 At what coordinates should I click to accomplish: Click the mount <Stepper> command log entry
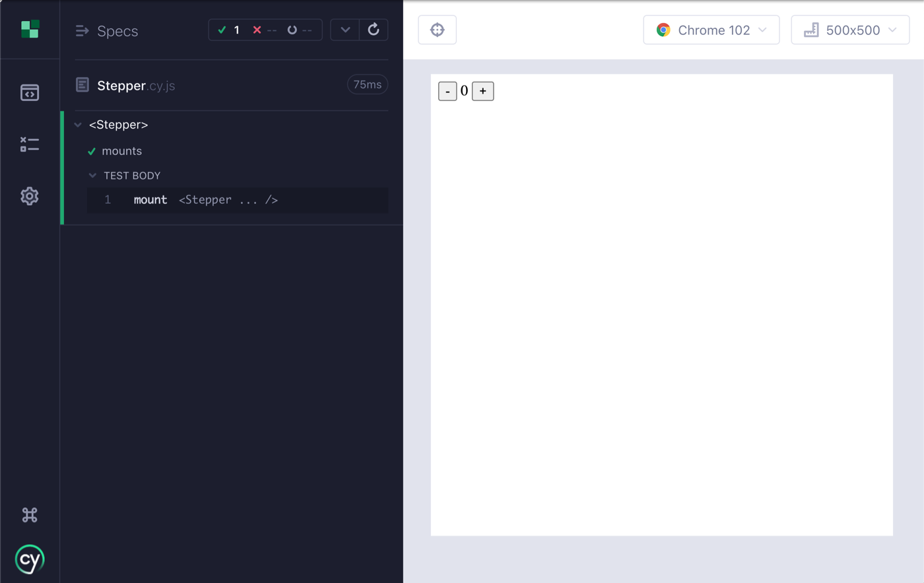(x=205, y=200)
